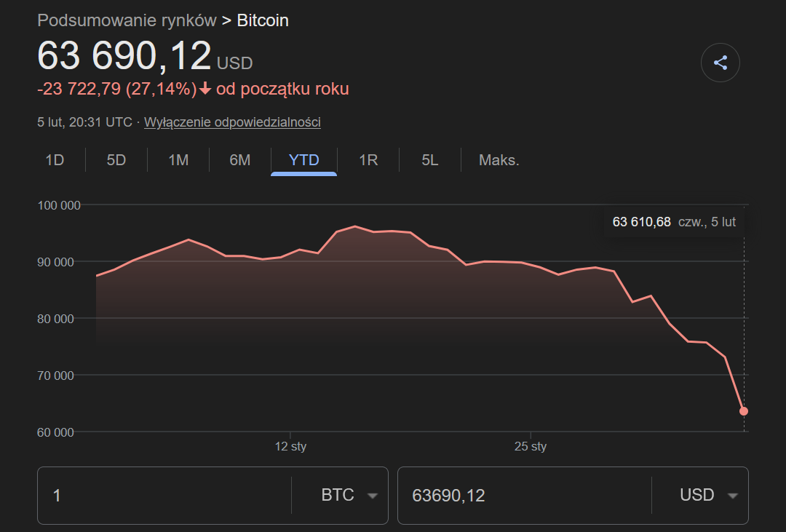Select the 5D chart range tab
Screen dimensions: 786x532
116,160
